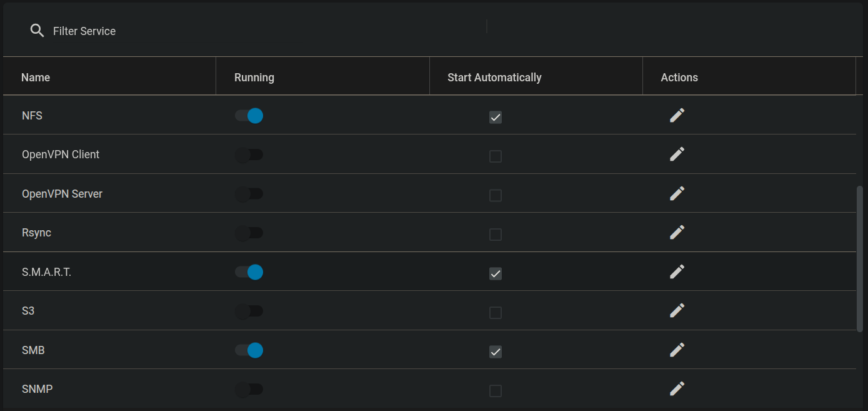Check Start Automatically for OpenVPN Client

click(x=496, y=156)
